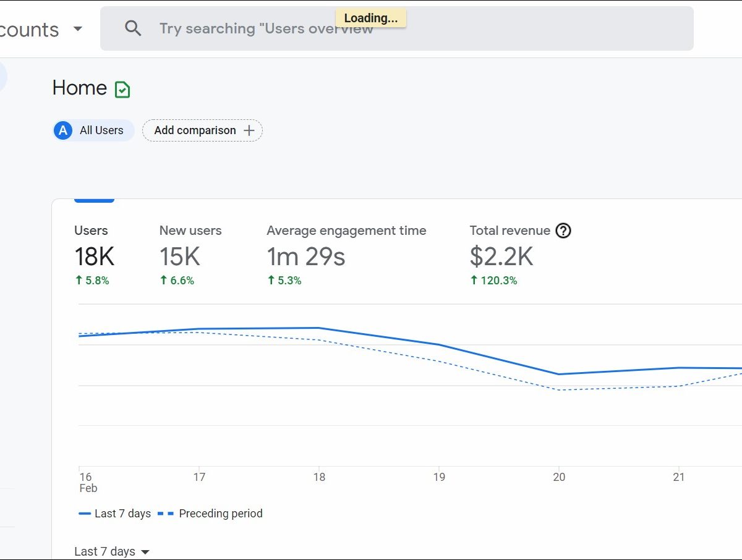742x560 pixels.
Task: Click the blue 'A' All Users badge
Action: pos(63,130)
